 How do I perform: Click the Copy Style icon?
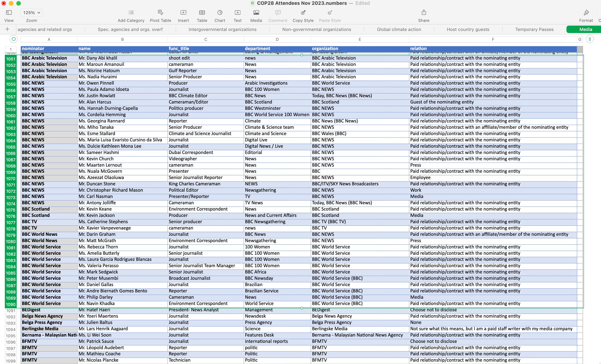tap(303, 12)
